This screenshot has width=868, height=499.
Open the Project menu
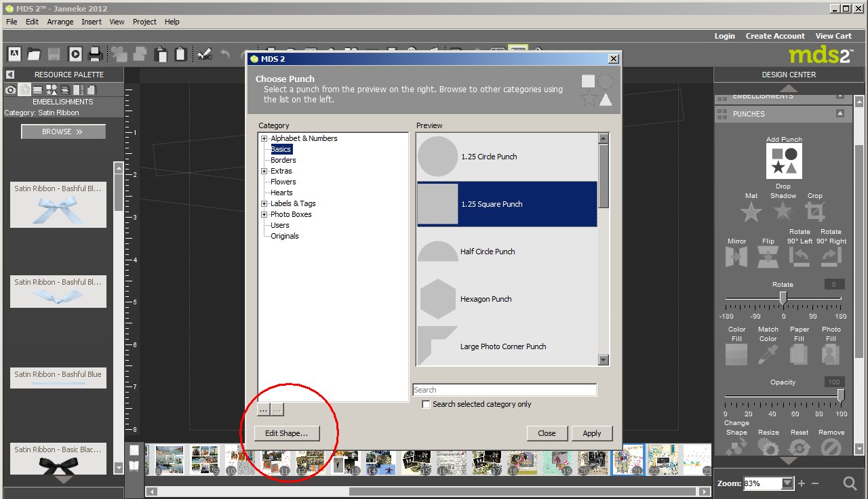(x=144, y=22)
